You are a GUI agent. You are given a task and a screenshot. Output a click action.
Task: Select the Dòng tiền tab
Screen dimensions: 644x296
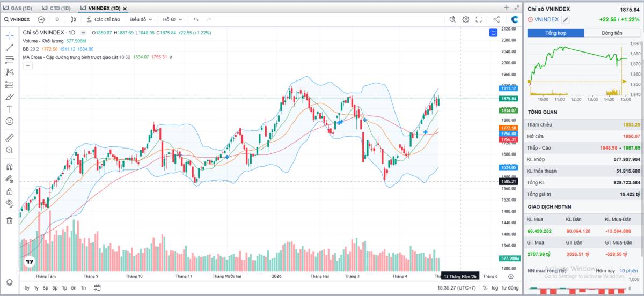(612, 33)
